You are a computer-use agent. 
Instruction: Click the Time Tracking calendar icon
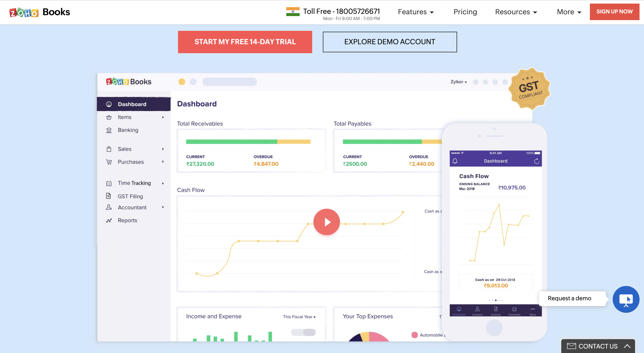[x=109, y=183]
